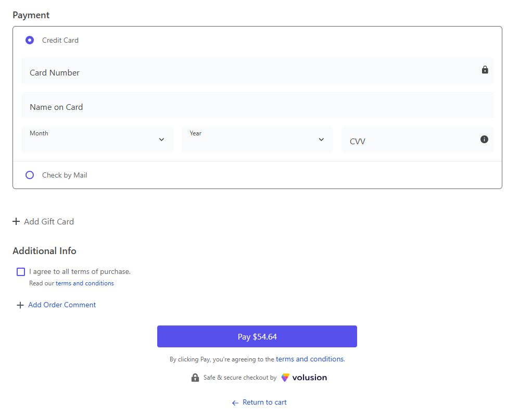Click the plus icon next to Add Gift Card
This screenshot has height=414, width=532.
(16, 221)
